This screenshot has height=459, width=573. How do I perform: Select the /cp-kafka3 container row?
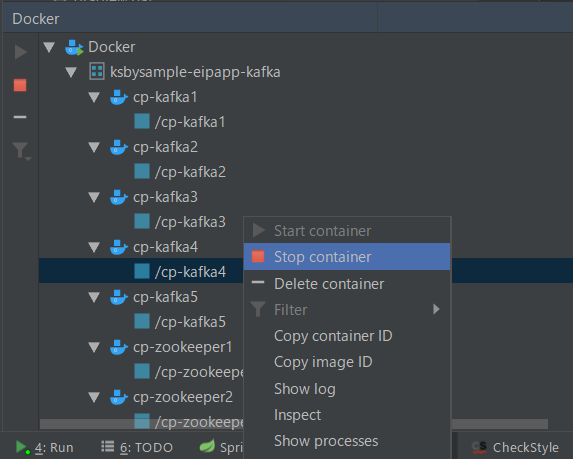(x=190, y=222)
